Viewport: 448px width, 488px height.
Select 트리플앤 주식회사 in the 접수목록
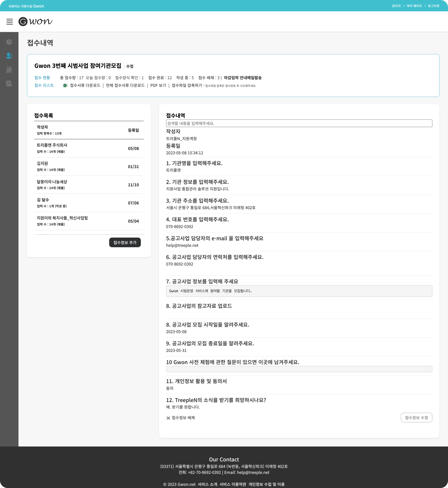pyautogui.click(x=89, y=148)
